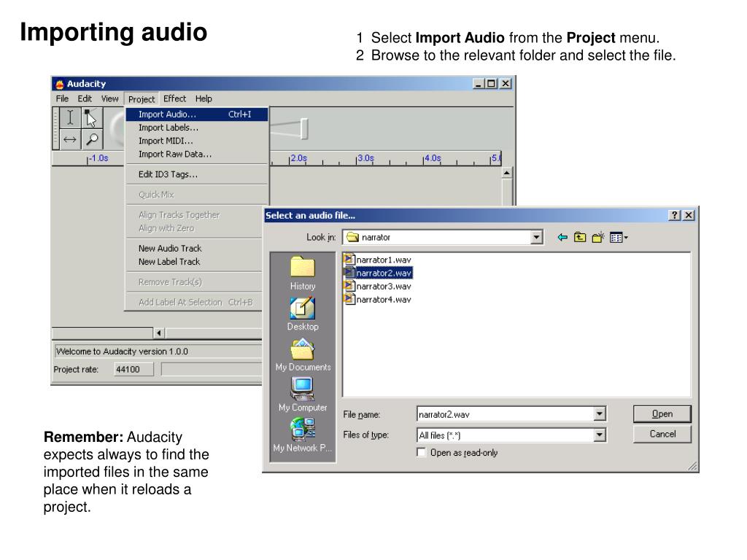The height and width of the screenshot is (560, 747).
Task: Click the Cancel button in file dialog
Action: (662, 434)
